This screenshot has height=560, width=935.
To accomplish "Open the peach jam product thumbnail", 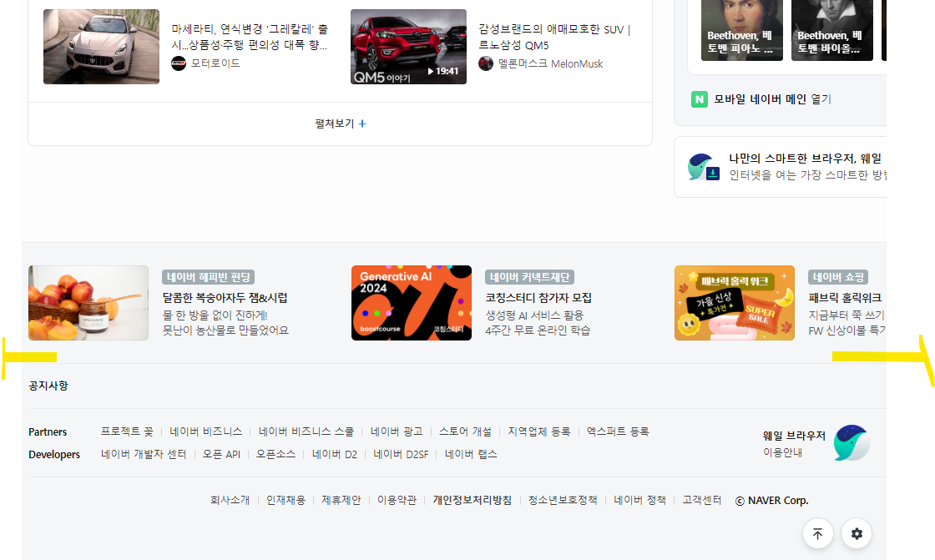I will point(88,303).
